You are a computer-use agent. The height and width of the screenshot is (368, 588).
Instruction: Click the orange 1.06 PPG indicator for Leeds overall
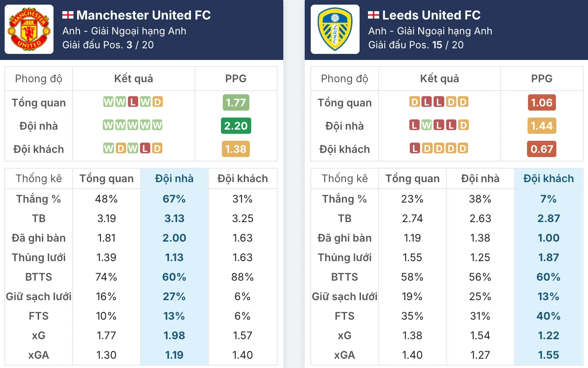tap(541, 102)
